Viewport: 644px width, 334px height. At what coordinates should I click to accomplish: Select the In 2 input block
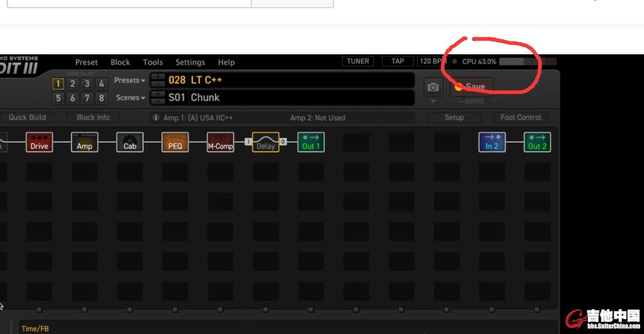click(x=492, y=142)
